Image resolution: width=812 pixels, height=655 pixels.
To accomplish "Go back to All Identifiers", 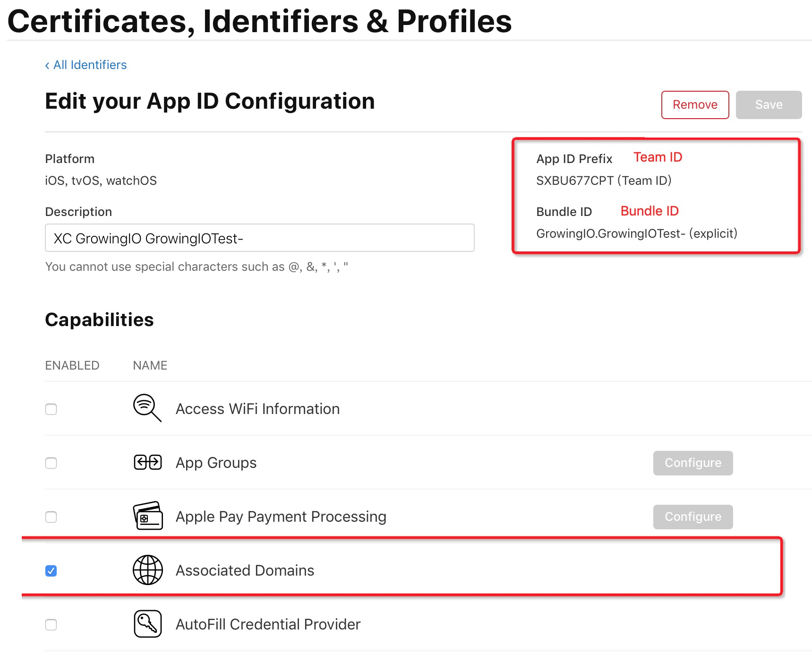I will 86,65.
